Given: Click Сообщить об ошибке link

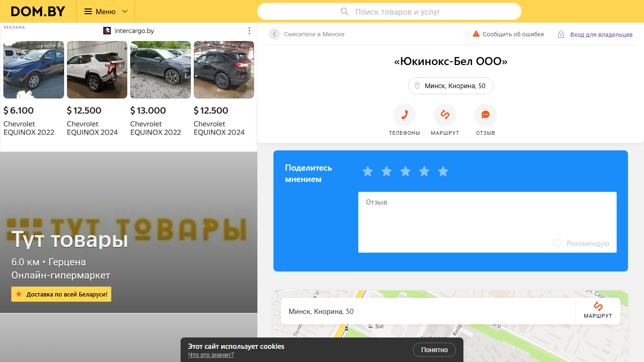Looking at the screenshot, I should (x=513, y=34).
